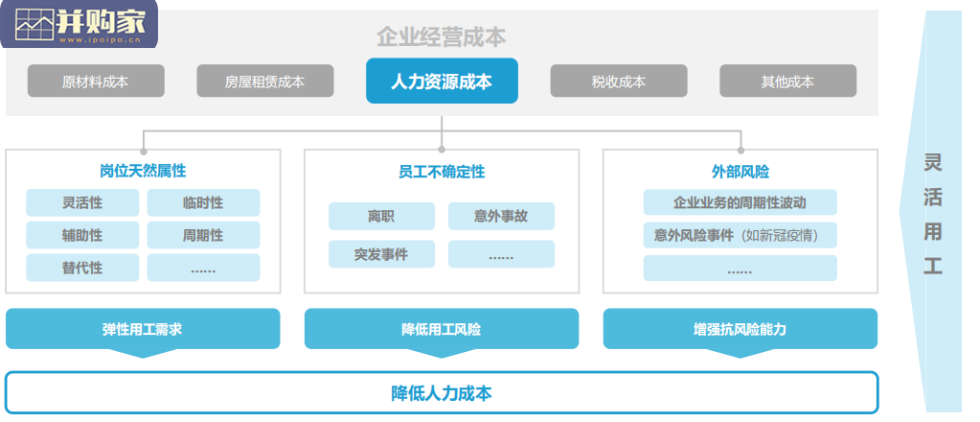Select the 企业业务的周期性波动 cell
Screen dimensions: 980x422
click(x=740, y=202)
